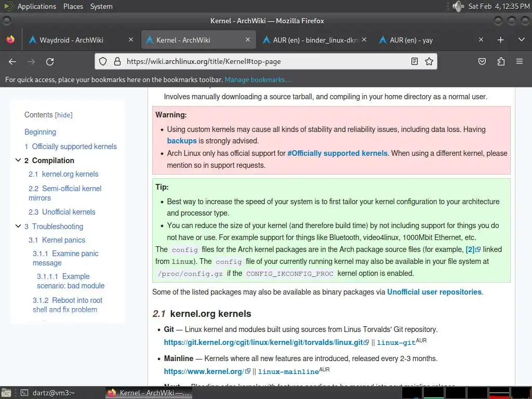The image size is (532, 399).
Task: Go back to previous page
Action: (x=12, y=61)
